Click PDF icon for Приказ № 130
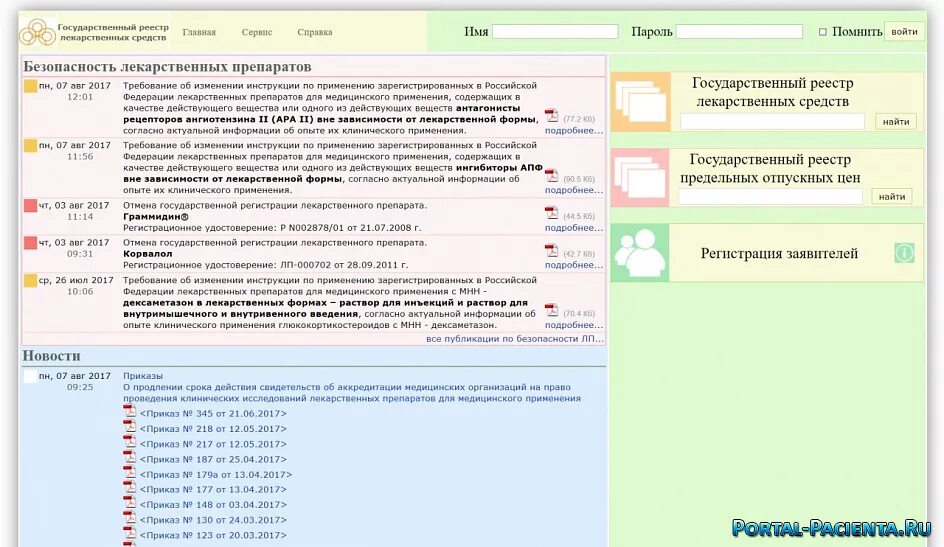Viewport: 944px width, 547px height. click(x=129, y=517)
